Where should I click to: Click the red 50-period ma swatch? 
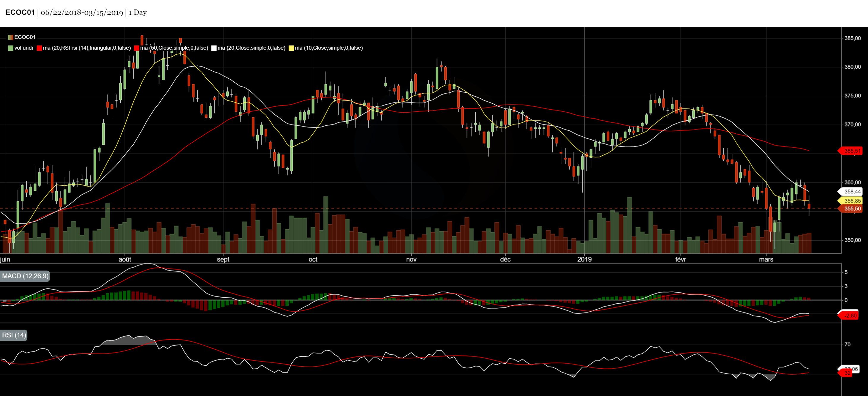pyautogui.click(x=137, y=48)
